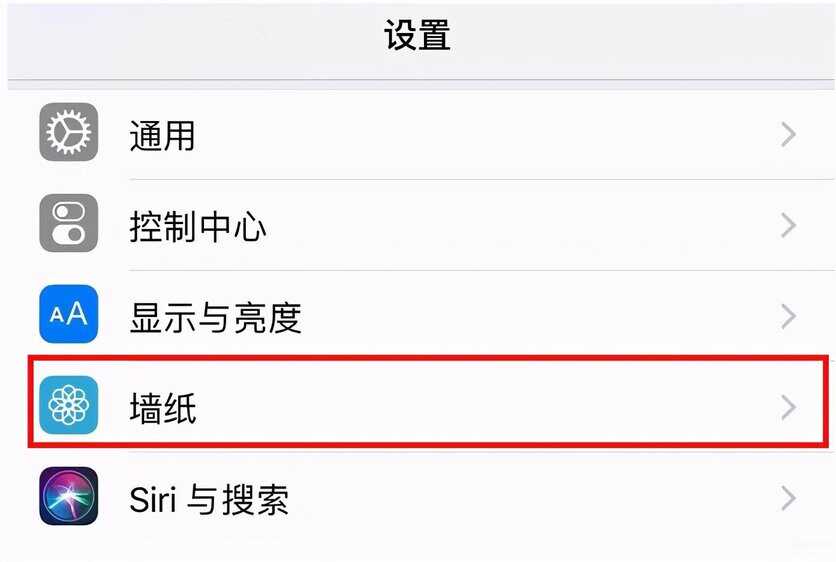Screen dimensions: 836x562
Task: Tap the blue AA Display & Brightness icon
Action: pos(69,315)
